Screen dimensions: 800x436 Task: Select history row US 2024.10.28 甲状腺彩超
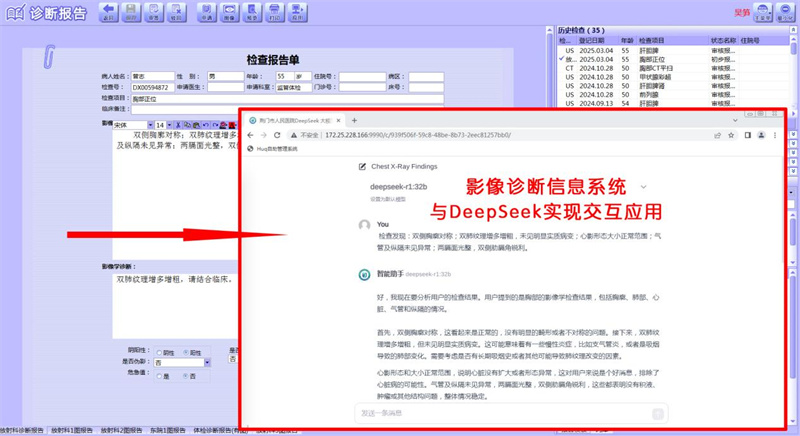tap(673, 77)
